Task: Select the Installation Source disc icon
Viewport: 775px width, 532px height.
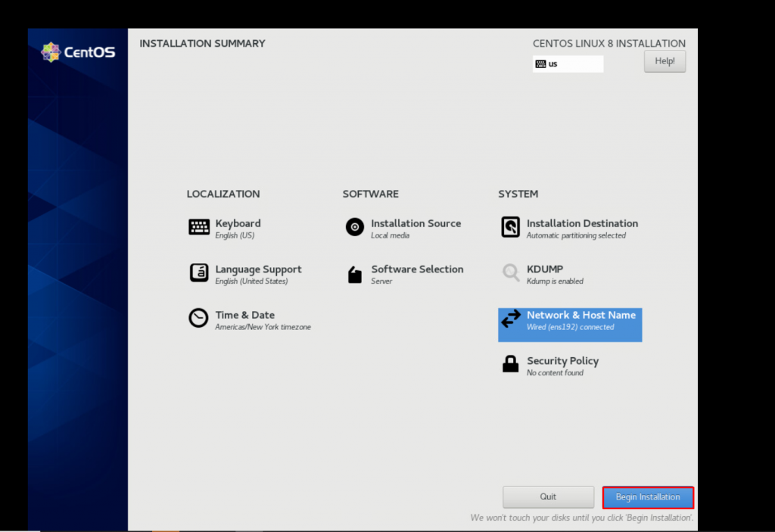Action: (355, 227)
